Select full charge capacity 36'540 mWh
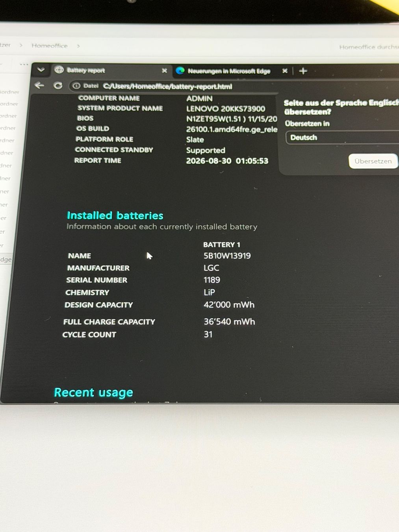 (x=230, y=322)
